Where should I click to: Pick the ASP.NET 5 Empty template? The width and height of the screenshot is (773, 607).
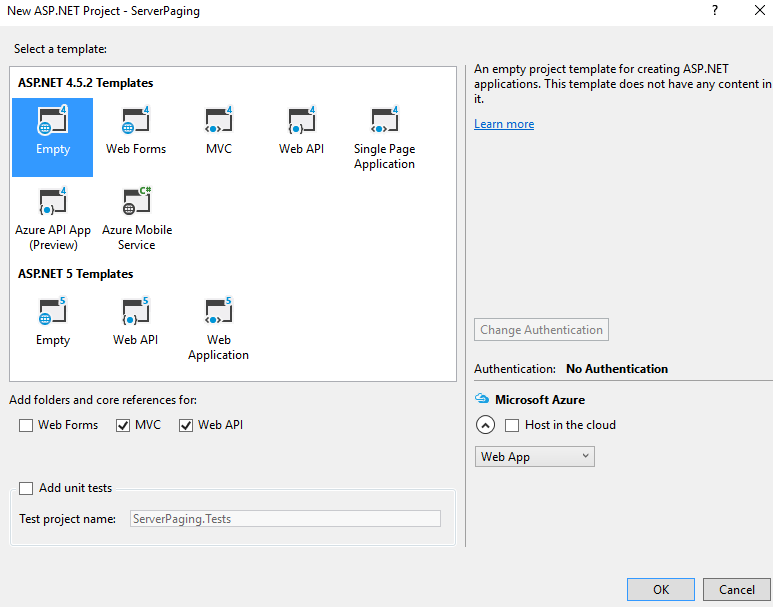tap(52, 313)
